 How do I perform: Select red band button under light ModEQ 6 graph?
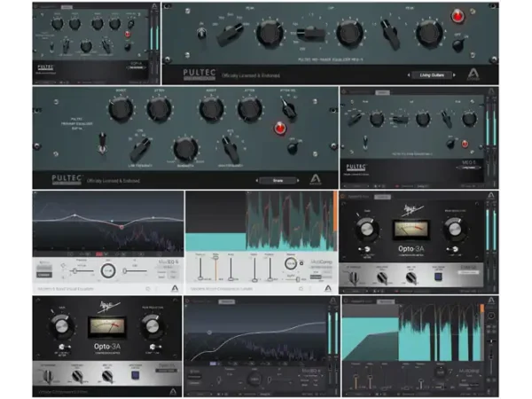[99, 254]
